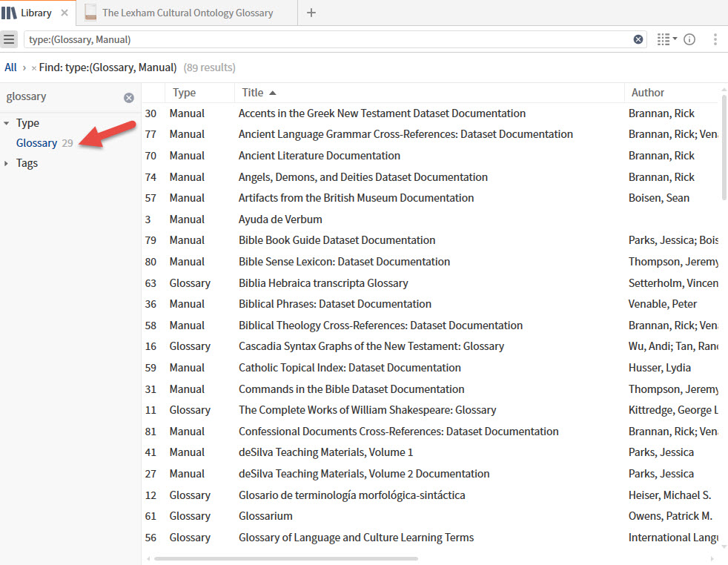The image size is (728, 565).
Task: Click the 89 results count text
Action: [209, 67]
